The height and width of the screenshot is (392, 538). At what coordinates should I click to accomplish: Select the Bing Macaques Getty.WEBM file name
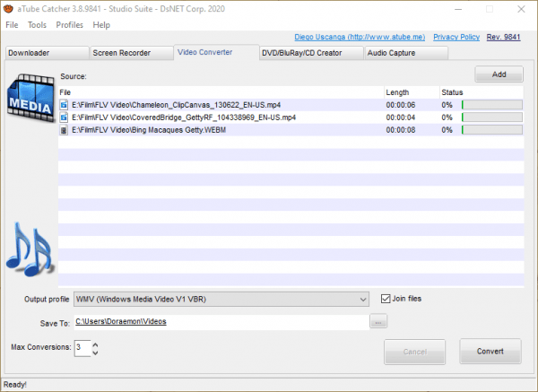click(x=149, y=130)
